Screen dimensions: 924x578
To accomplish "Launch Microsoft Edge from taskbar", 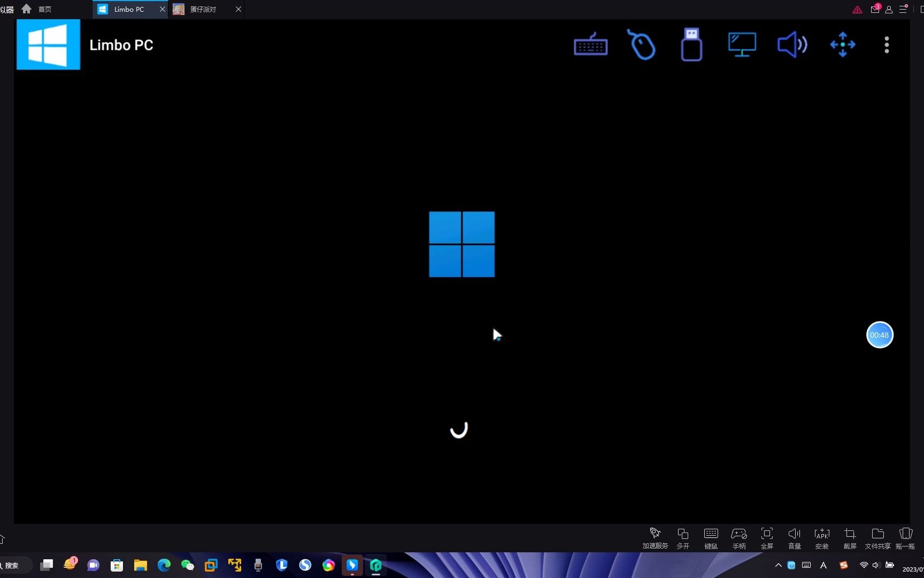I will point(164,565).
